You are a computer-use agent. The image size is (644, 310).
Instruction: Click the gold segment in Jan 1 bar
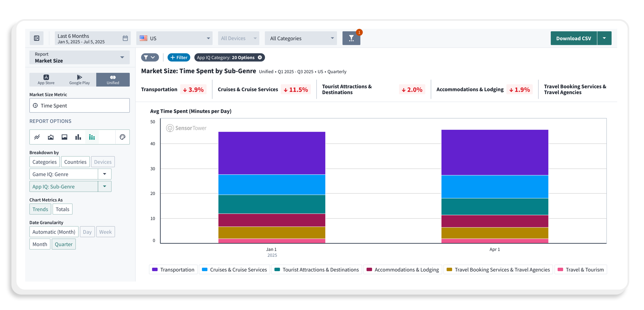pos(272,233)
